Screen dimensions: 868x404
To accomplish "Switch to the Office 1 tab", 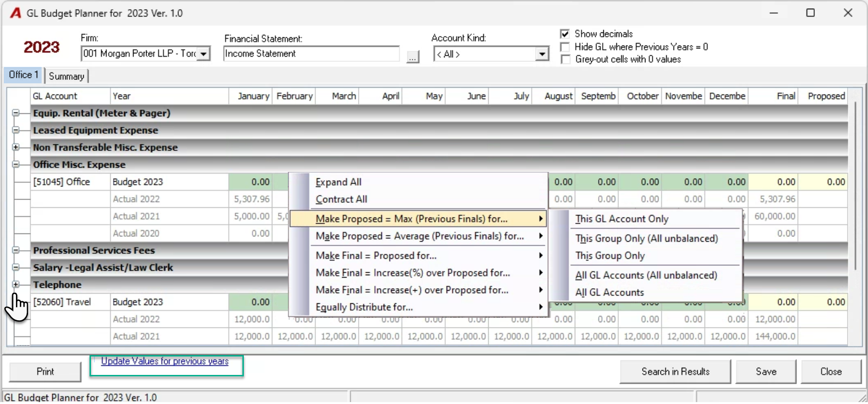I will pos(23,75).
